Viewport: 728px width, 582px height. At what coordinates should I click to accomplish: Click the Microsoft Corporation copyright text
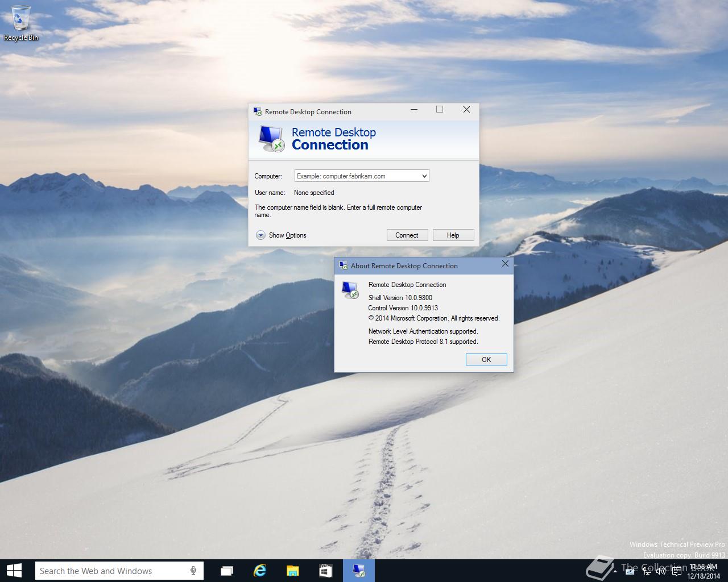(x=434, y=318)
